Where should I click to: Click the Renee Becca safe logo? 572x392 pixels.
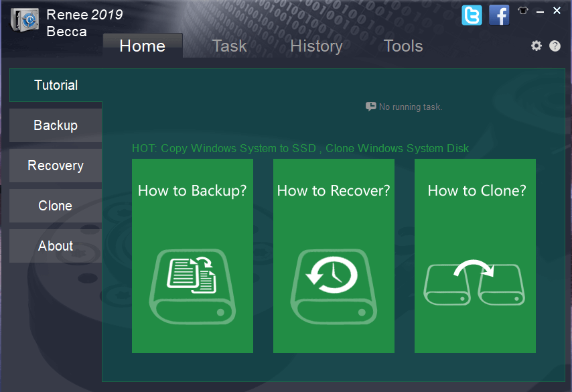click(x=24, y=19)
